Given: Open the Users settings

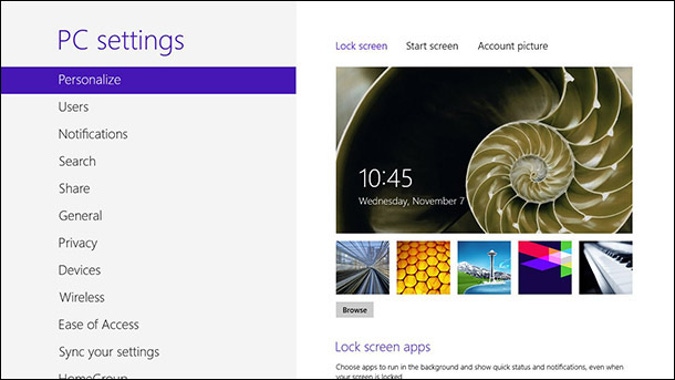Looking at the screenshot, I should [74, 107].
